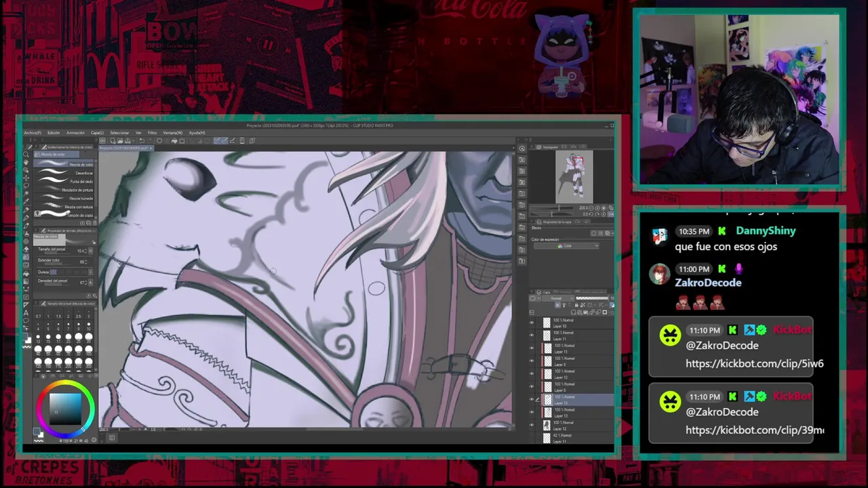This screenshot has width=868, height=488.
Task: Open the Filtro menu
Action: click(152, 133)
